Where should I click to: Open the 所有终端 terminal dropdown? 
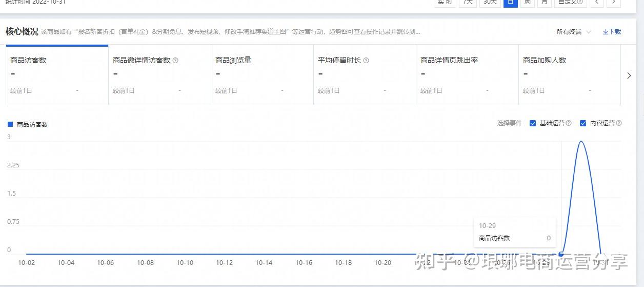click(x=574, y=32)
